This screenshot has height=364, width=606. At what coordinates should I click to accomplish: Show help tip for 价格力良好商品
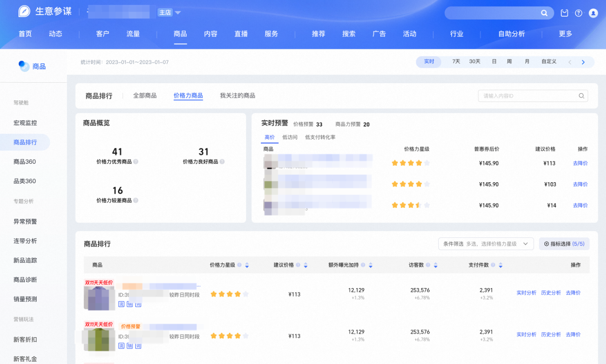(x=222, y=161)
